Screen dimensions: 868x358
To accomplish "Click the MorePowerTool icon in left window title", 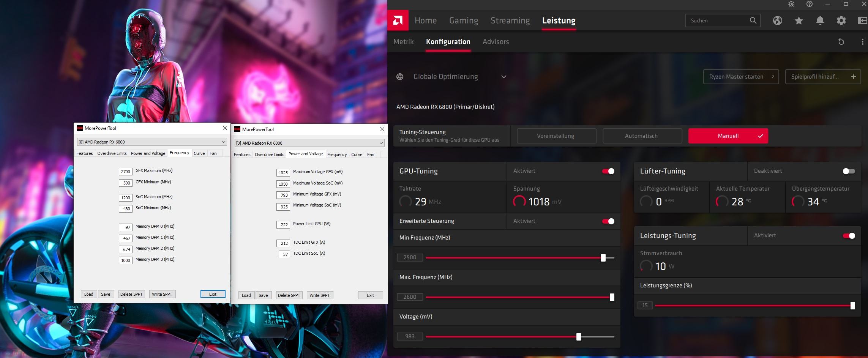I will click(x=80, y=128).
